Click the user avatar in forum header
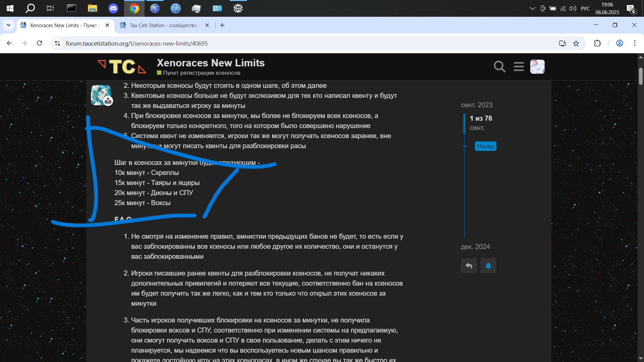Viewport: 644px width, 362px height. (537, 67)
